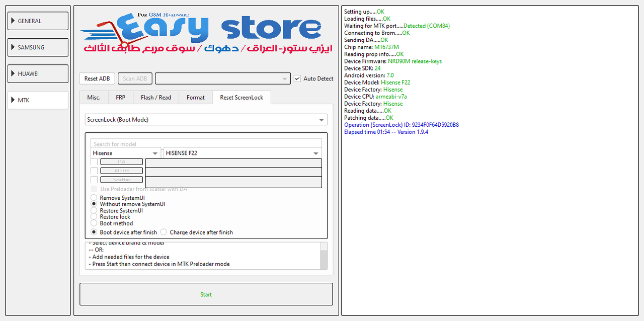644x321 pixels.
Task: Expand the GENERAL sidebar section
Action: pyautogui.click(x=38, y=21)
